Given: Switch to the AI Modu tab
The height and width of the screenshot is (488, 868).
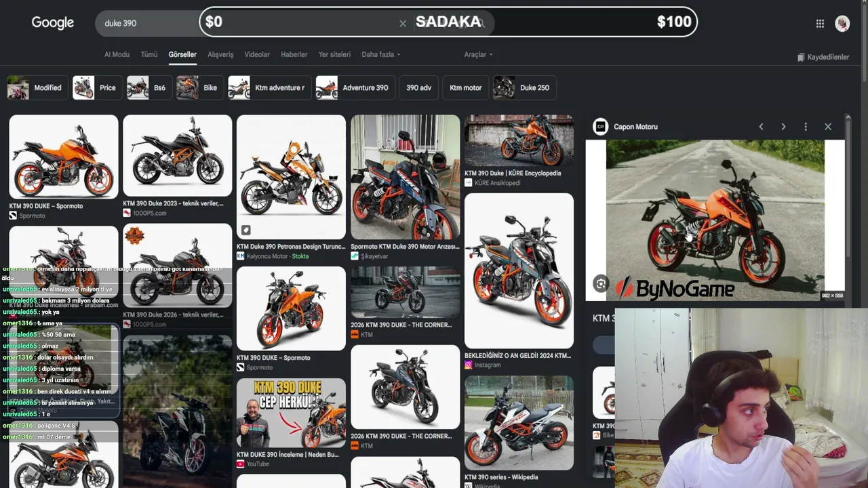Looking at the screenshot, I should click(117, 54).
